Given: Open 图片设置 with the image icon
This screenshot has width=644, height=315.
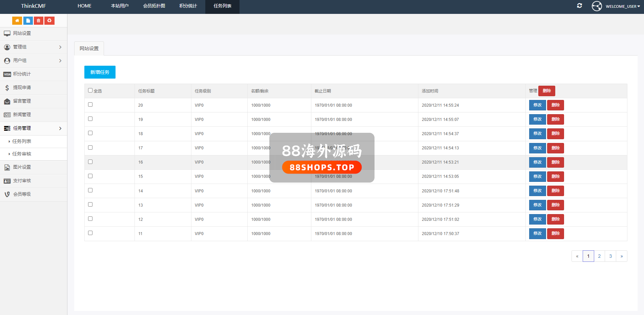Looking at the screenshot, I should pyautogui.click(x=22, y=167).
